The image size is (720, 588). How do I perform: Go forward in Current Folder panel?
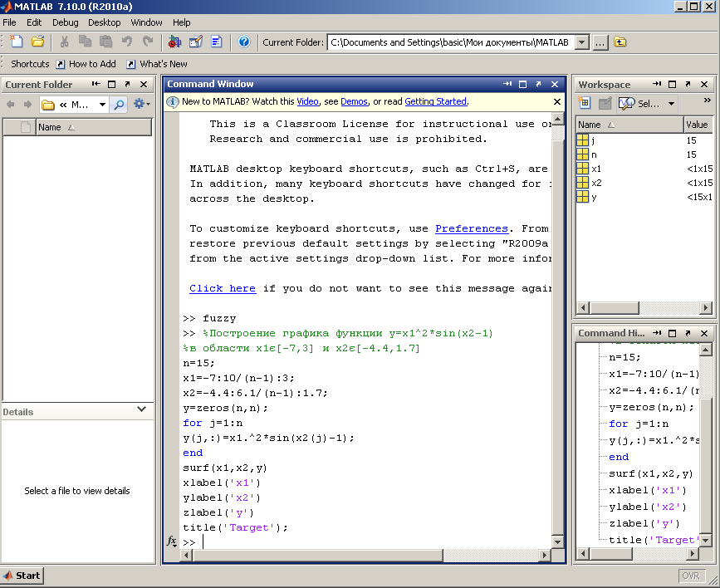[27, 105]
